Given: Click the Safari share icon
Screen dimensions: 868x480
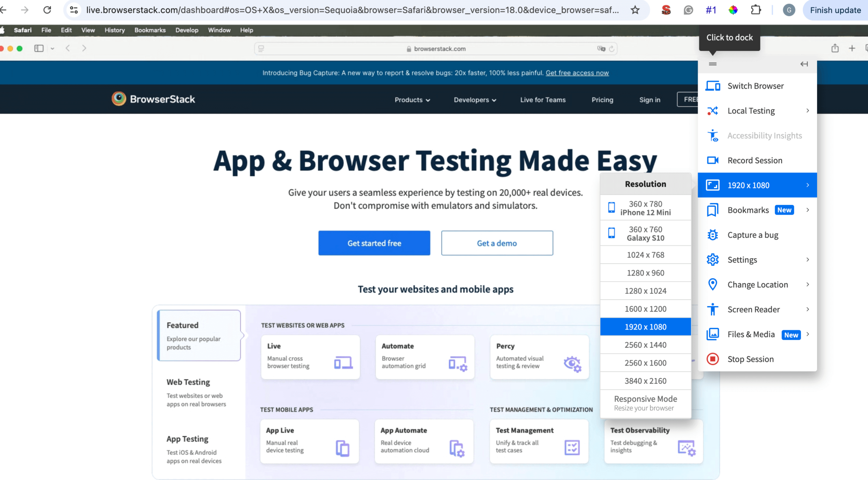Looking at the screenshot, I should 835,48.
